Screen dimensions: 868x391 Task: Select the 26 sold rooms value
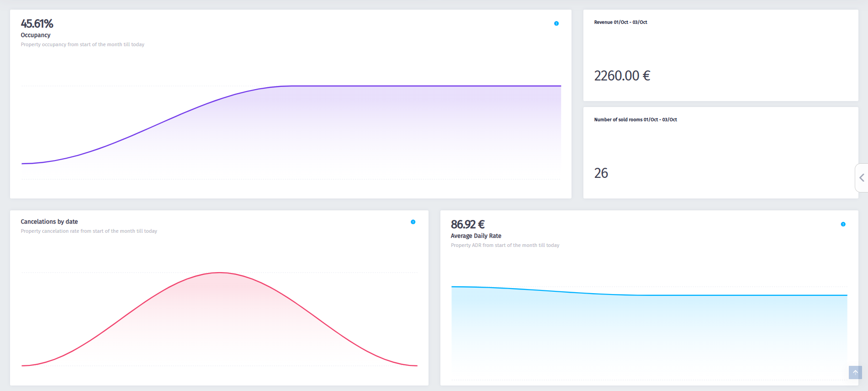(x=601, y=173)
